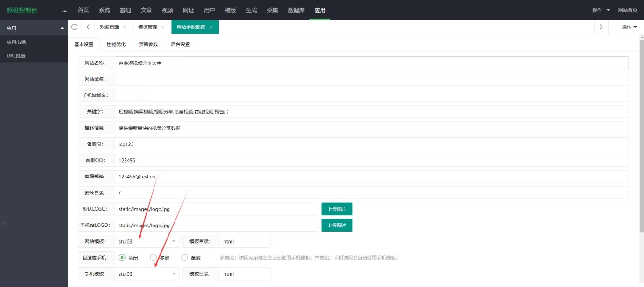Open the 数据库 top menu
644x287 pixels.
296,10
